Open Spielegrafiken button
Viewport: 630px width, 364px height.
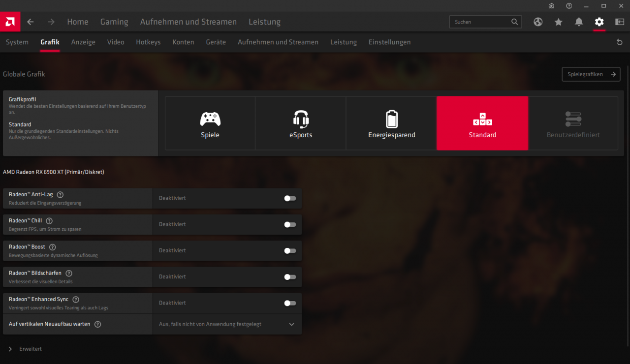coord(591,74)
